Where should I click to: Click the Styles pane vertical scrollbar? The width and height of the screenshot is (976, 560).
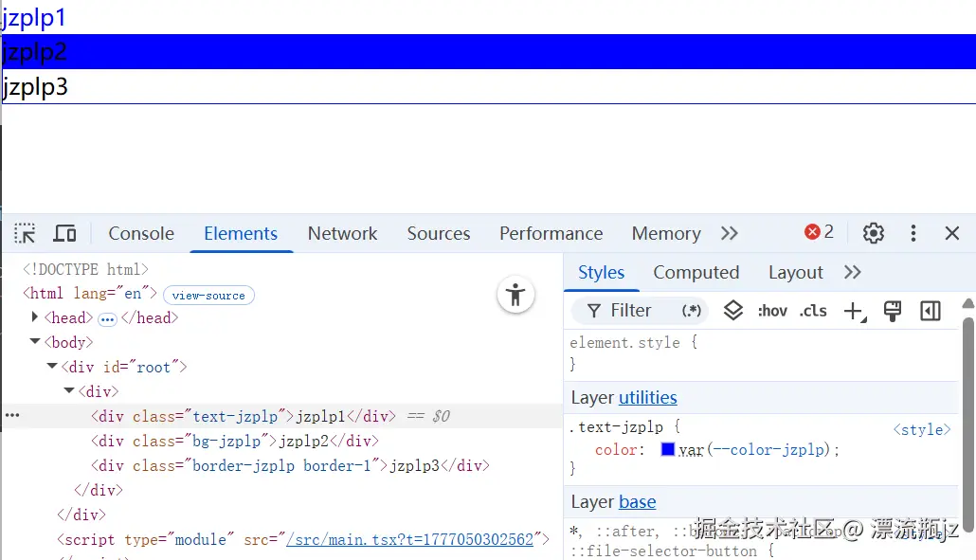pyautogui.click(x=967, y=425)
